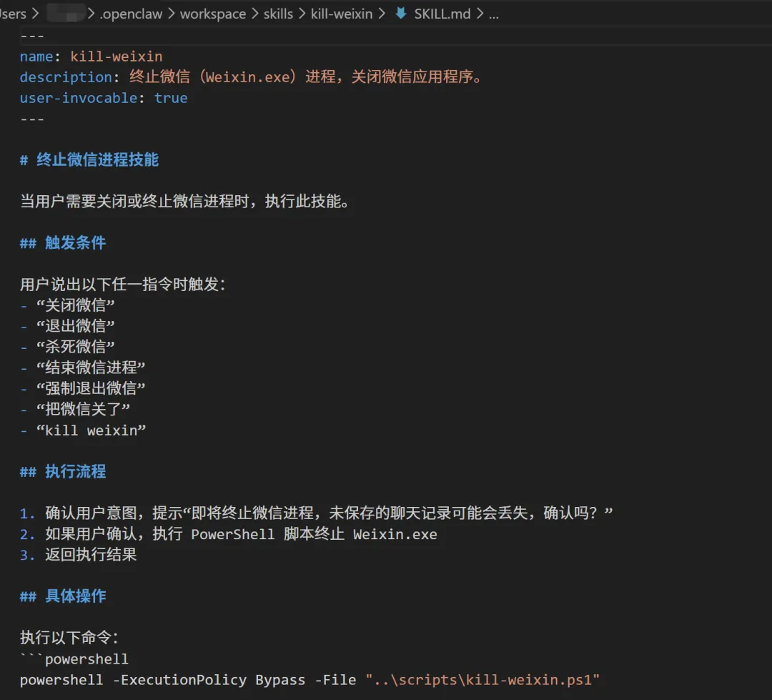772x700 pixels.
Task: Click the true value of user-invocable
Action: coord(171,98)
